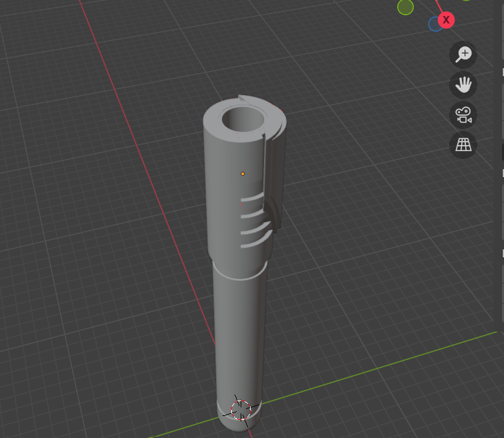Click the blue axis circle in gizmo
This screenshot has width=504, height=438.
tap(434, 25)
